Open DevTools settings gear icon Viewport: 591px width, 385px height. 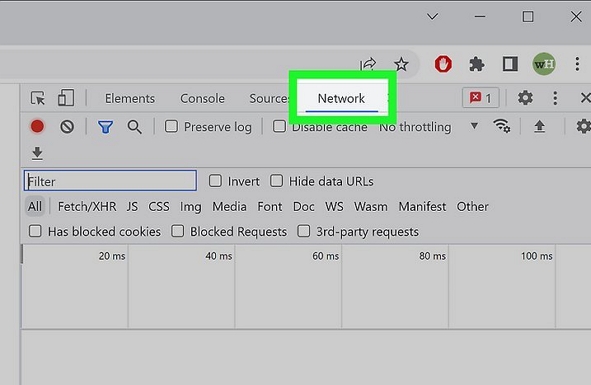point(525,98)
